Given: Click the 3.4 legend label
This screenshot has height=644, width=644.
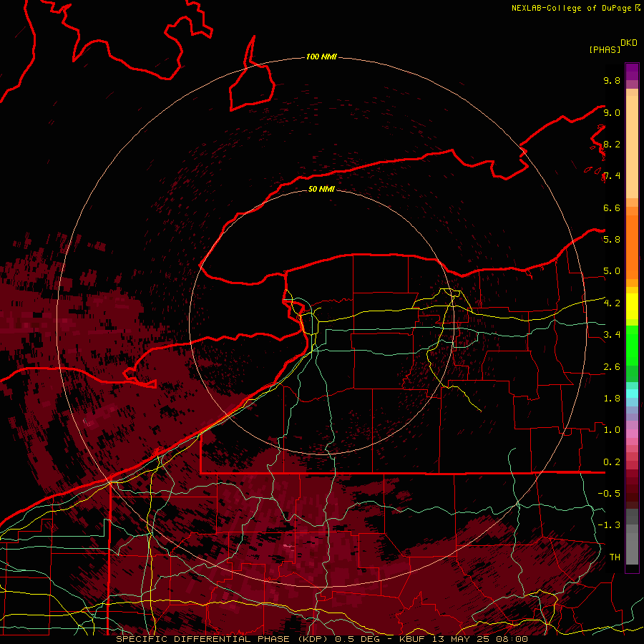Looking at the screenshot, I should coord(612,335).
